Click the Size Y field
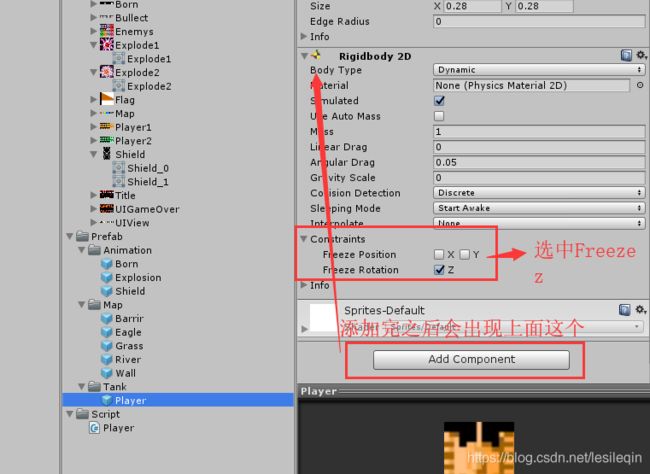The image size is (650, 474). (x=544, y=6)
